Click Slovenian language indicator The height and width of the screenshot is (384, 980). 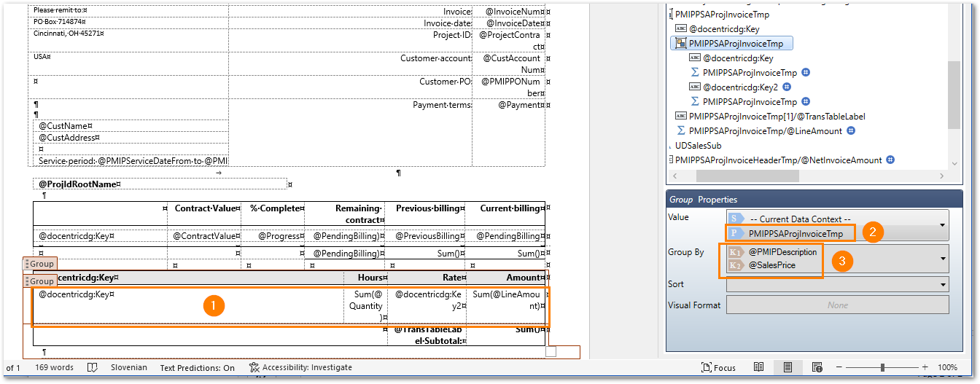tap(128, 367)
